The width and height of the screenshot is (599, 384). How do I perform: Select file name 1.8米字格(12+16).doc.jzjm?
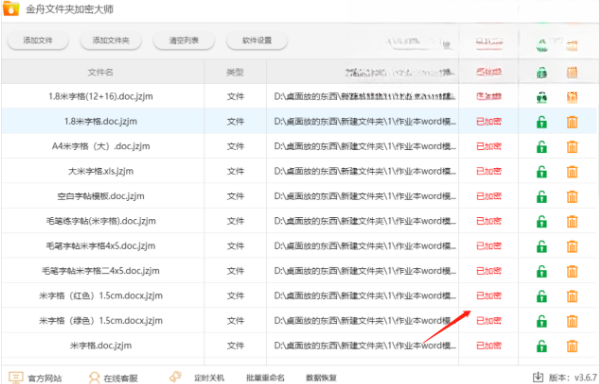click(x=101, y=96)
